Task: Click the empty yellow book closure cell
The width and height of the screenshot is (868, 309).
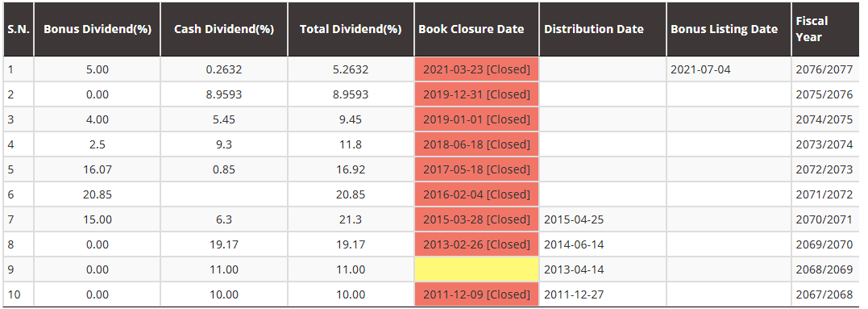Action: click(x=476, y=269)
